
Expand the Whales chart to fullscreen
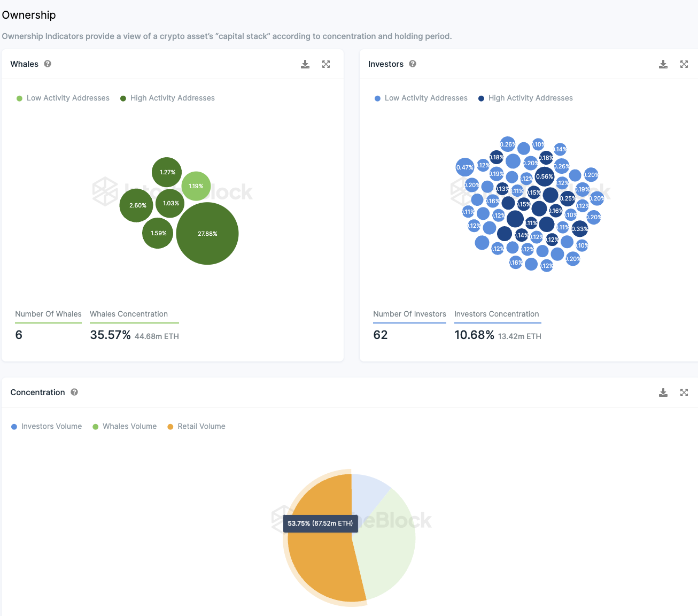coord(326,64)
